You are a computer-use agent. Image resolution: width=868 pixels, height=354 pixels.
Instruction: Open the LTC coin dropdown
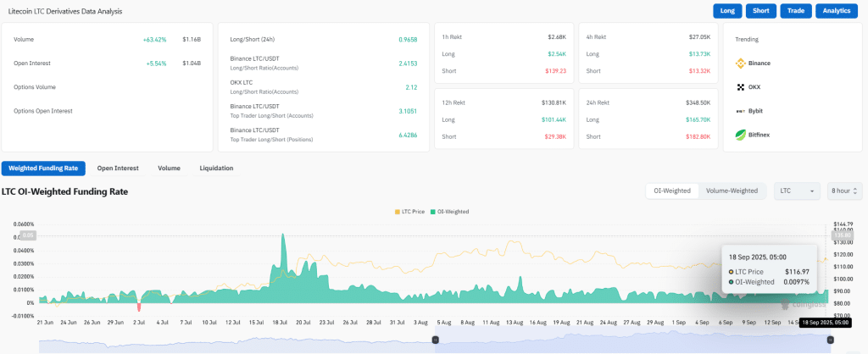[797, 191]
